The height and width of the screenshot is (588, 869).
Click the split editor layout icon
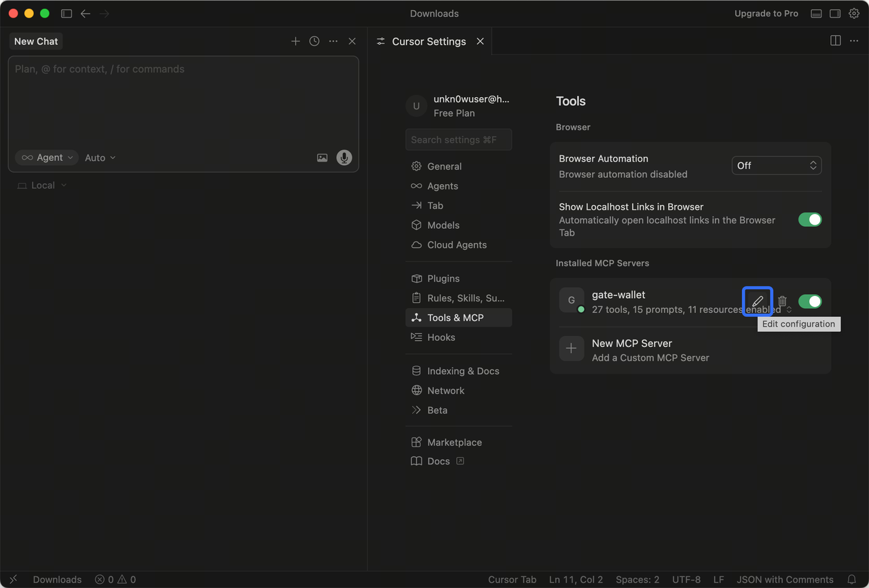pyautogui.click(x=836, y=41)
